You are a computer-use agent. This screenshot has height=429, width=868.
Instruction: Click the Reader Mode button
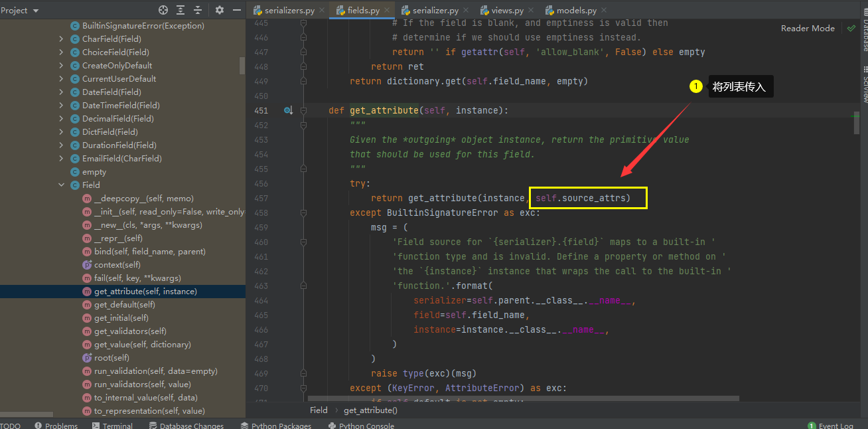808,29
